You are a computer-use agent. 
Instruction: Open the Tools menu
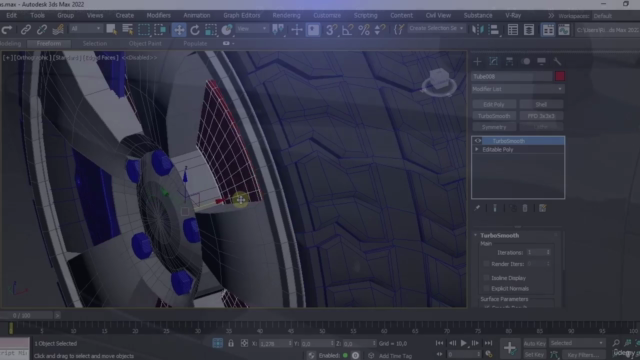(37, 15)
